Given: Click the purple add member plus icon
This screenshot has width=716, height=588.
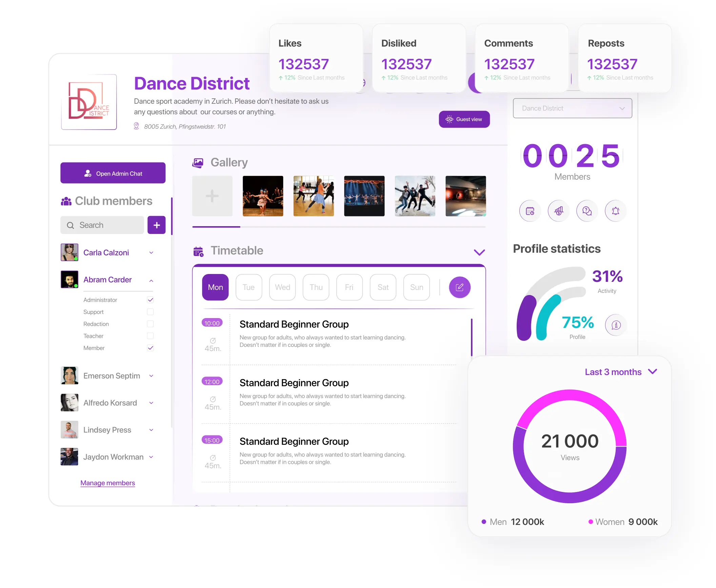Looking at the screenshot, I should (x=156, y=225).
